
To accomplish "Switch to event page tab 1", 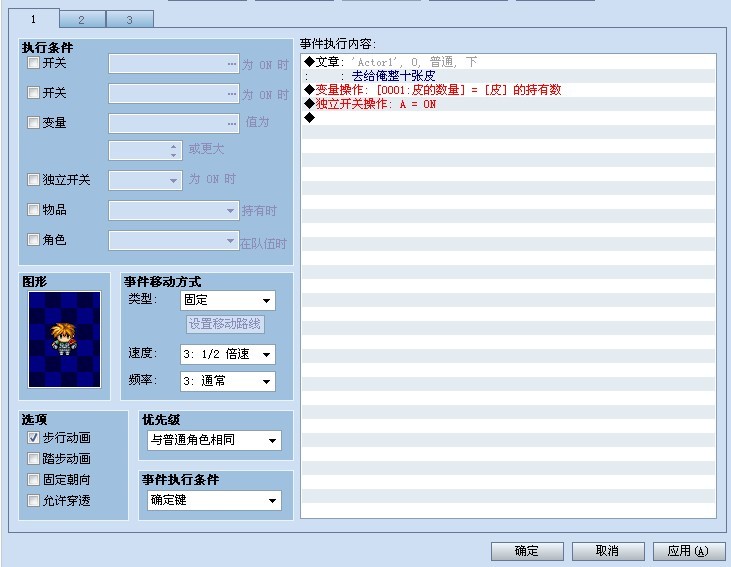I will (34, 19).
